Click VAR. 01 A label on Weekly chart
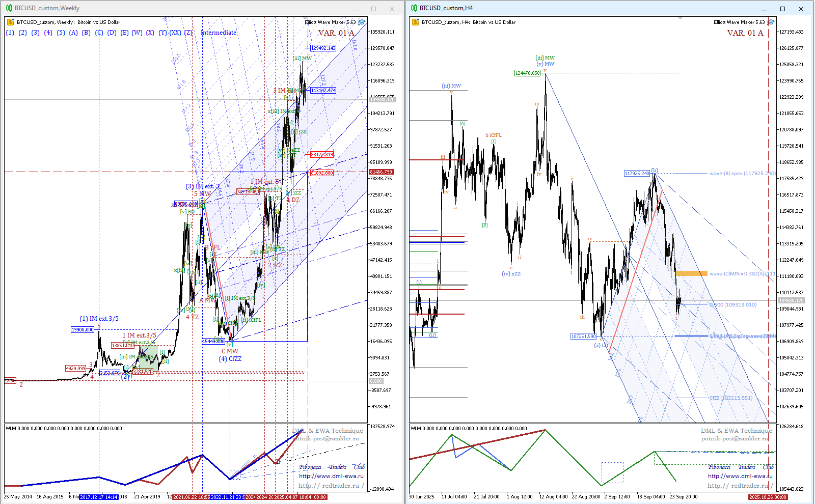 (336, 33)
